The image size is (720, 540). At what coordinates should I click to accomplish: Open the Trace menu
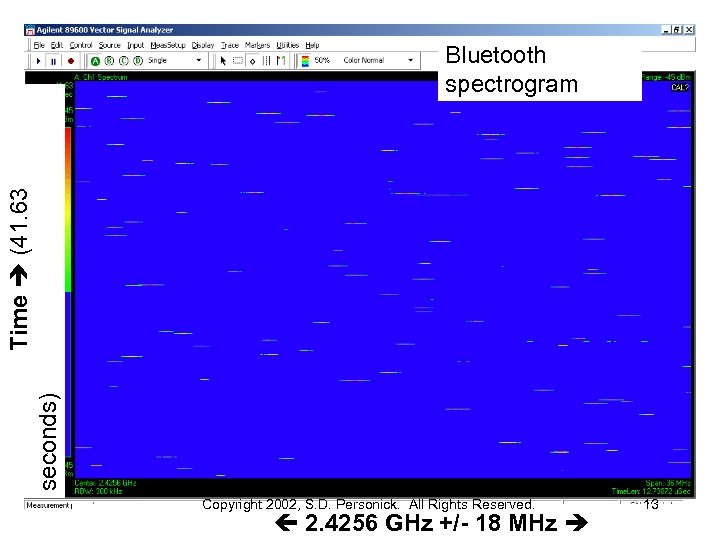coord(230,45)
